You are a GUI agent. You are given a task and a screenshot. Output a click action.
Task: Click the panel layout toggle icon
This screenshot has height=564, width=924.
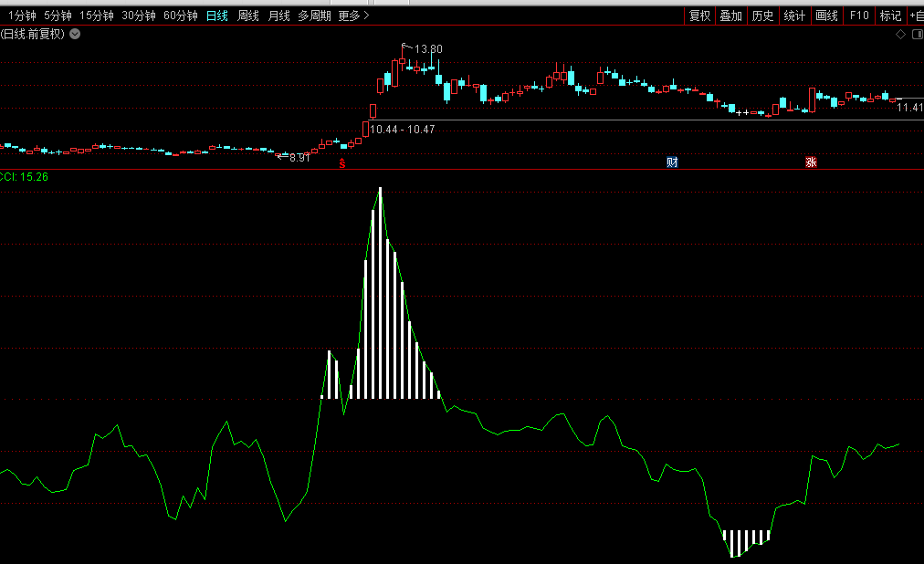[916, 35]
